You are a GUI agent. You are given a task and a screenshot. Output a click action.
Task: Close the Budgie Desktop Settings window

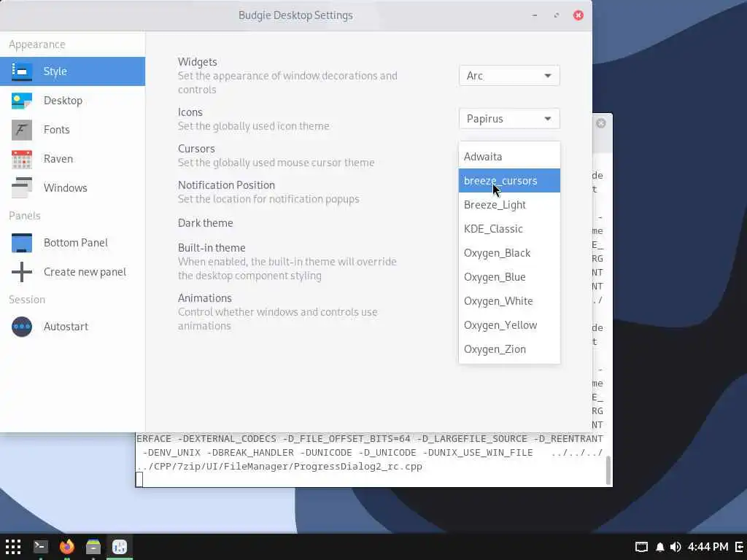coord(578,15)
